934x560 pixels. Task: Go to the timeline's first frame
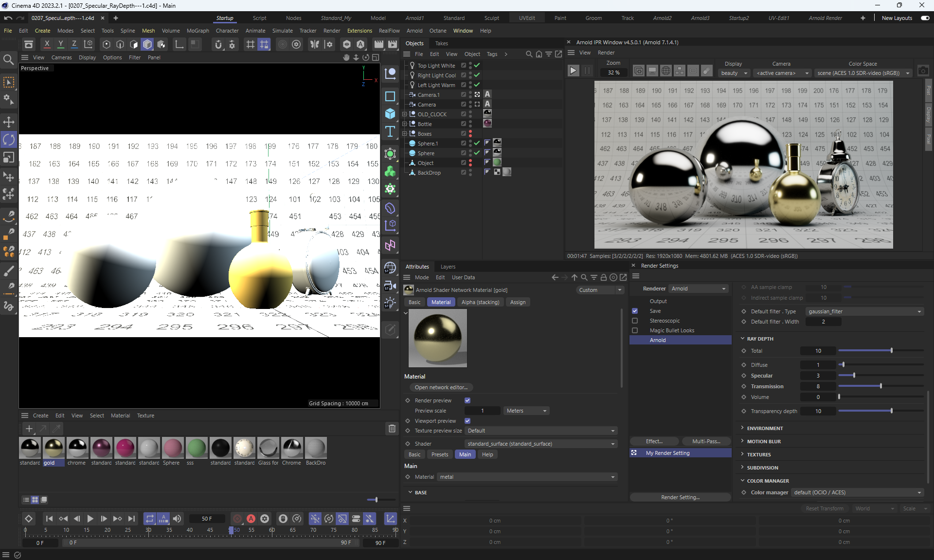[x=49, y=519]
